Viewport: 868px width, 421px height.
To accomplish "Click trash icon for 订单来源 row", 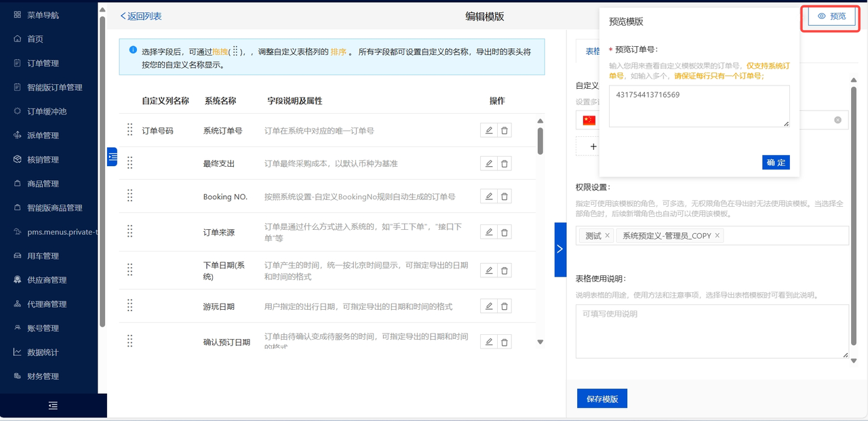I will click(x=505, y=232).
